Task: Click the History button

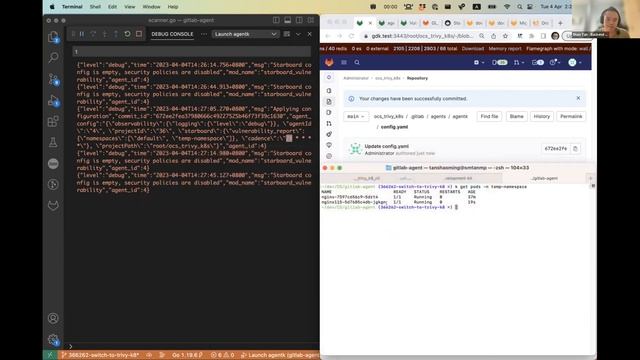Action: [x=542, y=116]
